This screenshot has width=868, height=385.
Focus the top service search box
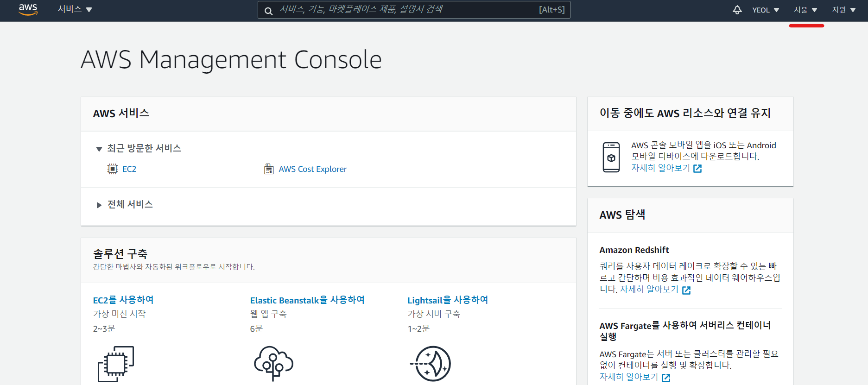[x=414, y=10]
